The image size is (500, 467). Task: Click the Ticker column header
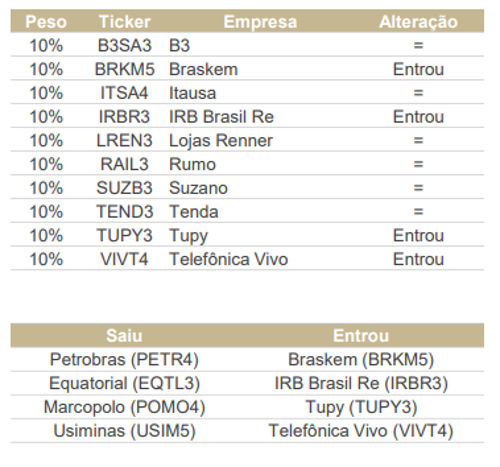coord(125,22)
